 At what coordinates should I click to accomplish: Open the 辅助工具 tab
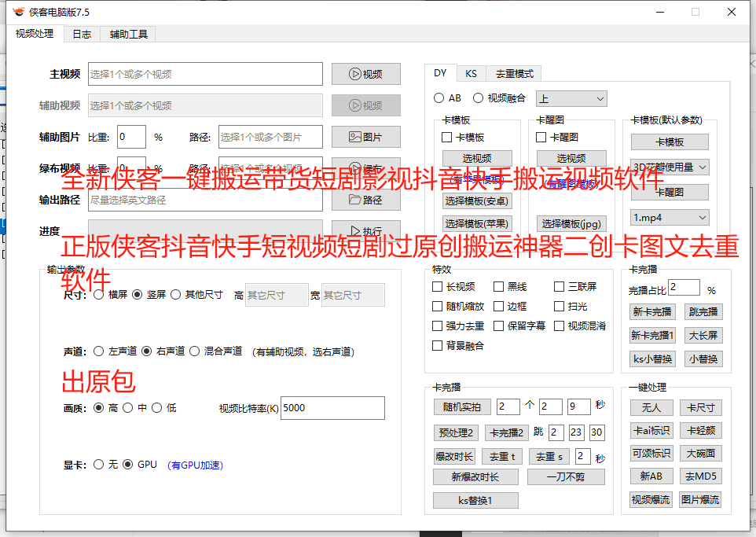click(x=129, y=35)
